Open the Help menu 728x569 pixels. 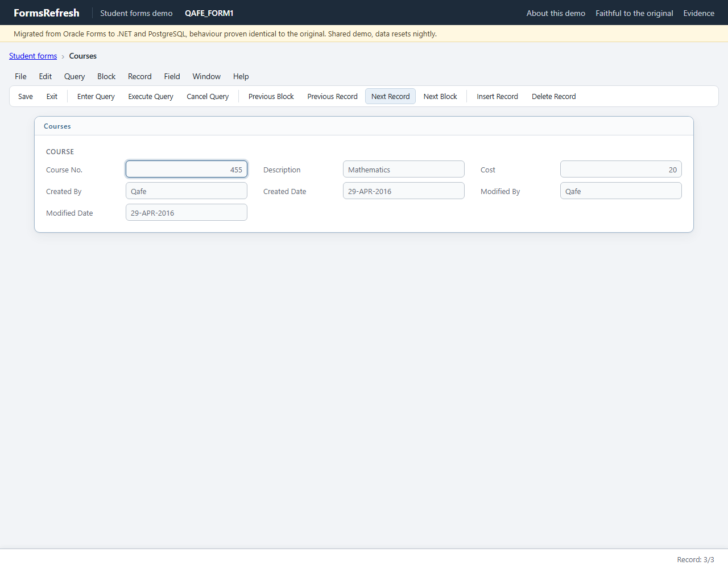pyautogui.click(x=241, y=76)
